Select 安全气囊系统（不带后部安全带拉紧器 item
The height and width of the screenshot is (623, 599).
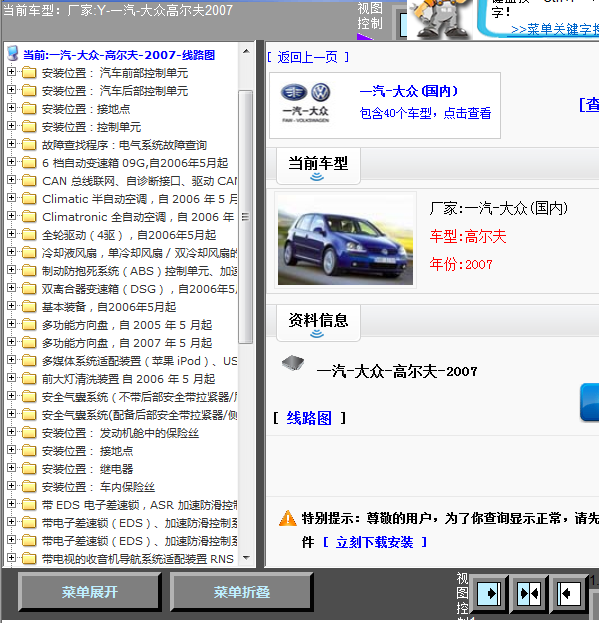pyautogui.click(x=139, y=397)
